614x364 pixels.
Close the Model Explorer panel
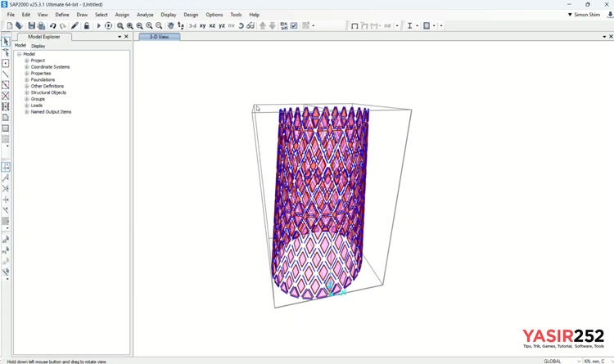[126, 36]
